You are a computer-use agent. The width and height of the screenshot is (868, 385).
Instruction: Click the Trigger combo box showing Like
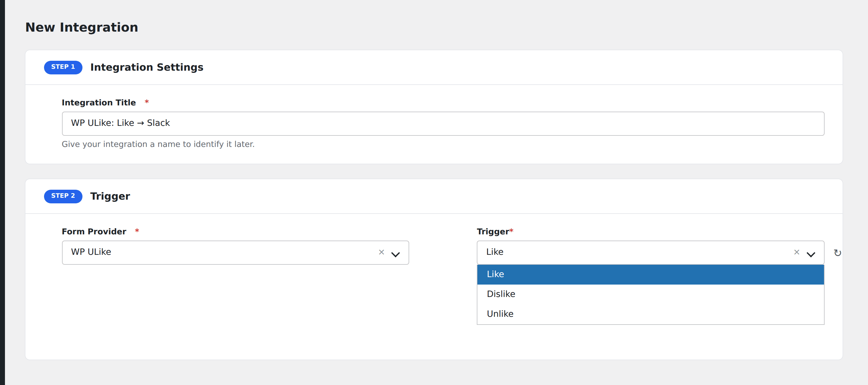point(650,253)
